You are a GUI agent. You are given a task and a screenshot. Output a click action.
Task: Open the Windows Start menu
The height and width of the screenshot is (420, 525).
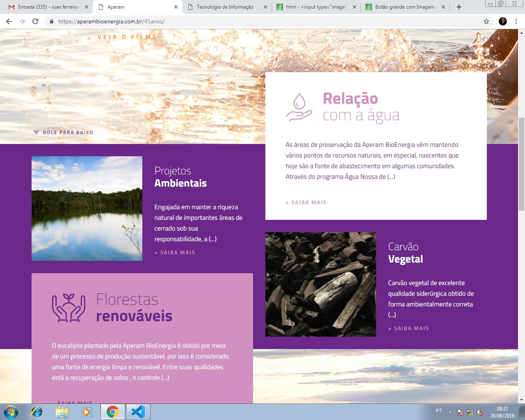[11, 412]
